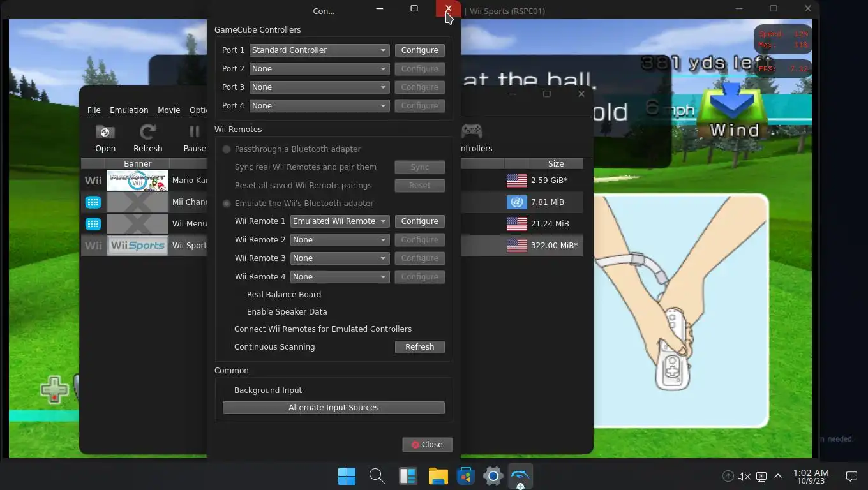868x490 pixels.
Task: Sort by the Size column header
Action: [x=555, y=164]
